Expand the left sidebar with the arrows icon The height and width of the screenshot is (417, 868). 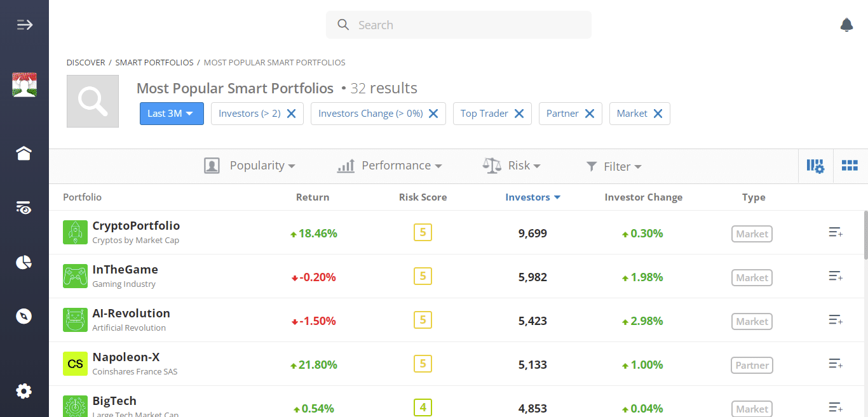coord(24,24)
